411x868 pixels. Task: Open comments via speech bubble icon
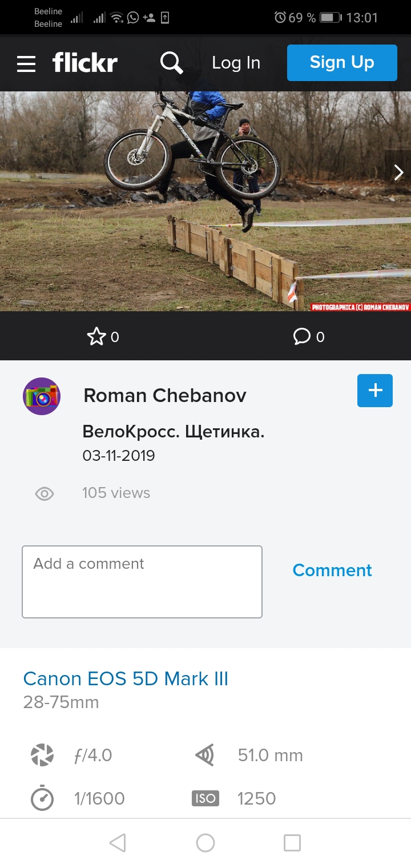[301, 337]
